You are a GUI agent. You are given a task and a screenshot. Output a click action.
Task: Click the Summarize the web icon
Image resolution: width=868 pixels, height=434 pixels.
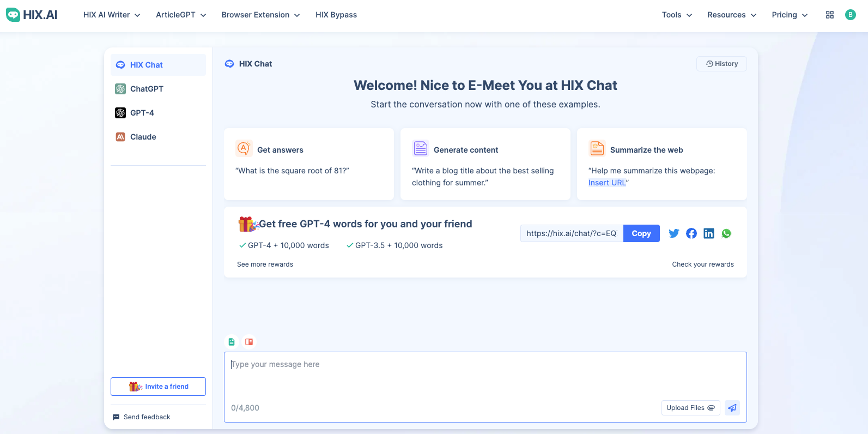(x=597, y=148)
